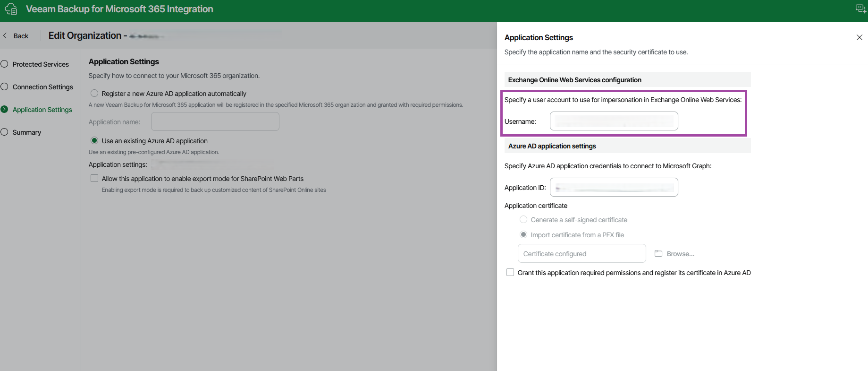Choose Import certificate from a PFX file
Image resolution: width=868 pixels, height=371 pixels.
point(523,235)
